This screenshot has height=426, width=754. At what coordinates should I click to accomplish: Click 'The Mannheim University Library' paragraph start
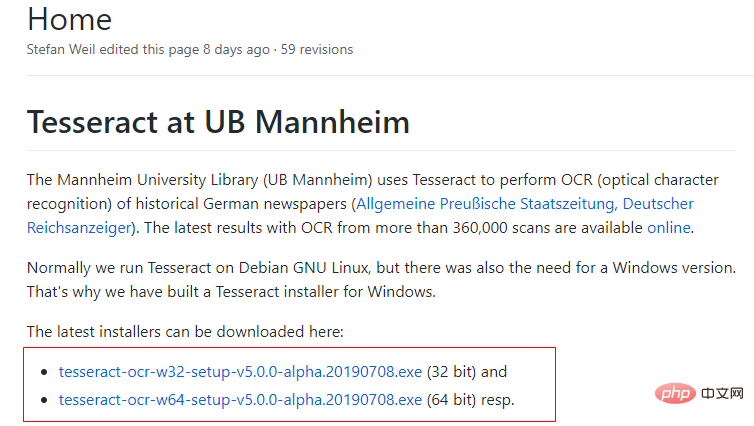tap(143, 180)
